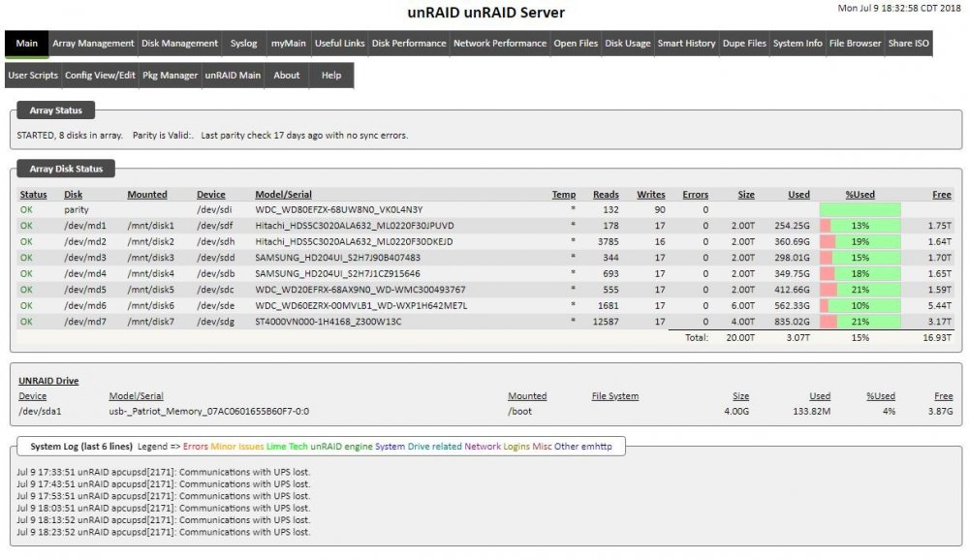Click the 12587 reads value
Screen dimensions: 969x560
click(x=605, y=322)
